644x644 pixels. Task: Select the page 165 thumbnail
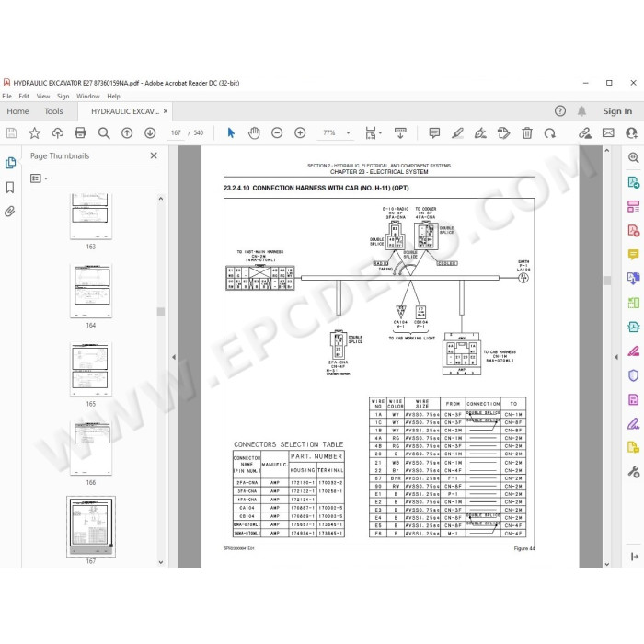point(91,369)
